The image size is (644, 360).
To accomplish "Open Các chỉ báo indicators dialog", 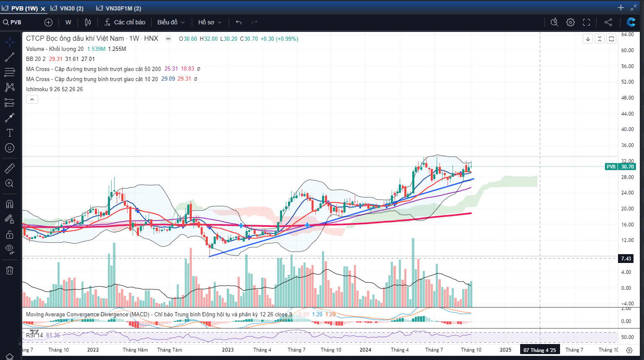I will click(125, 22).
